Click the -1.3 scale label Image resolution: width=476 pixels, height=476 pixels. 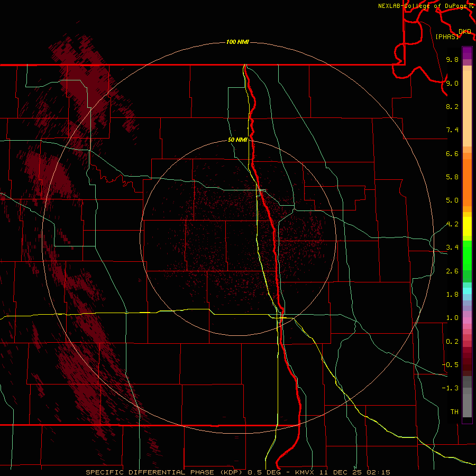pos(450,388)
